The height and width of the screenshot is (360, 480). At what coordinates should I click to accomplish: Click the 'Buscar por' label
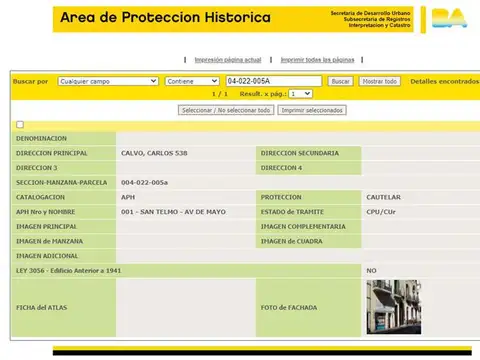[30, 81]
